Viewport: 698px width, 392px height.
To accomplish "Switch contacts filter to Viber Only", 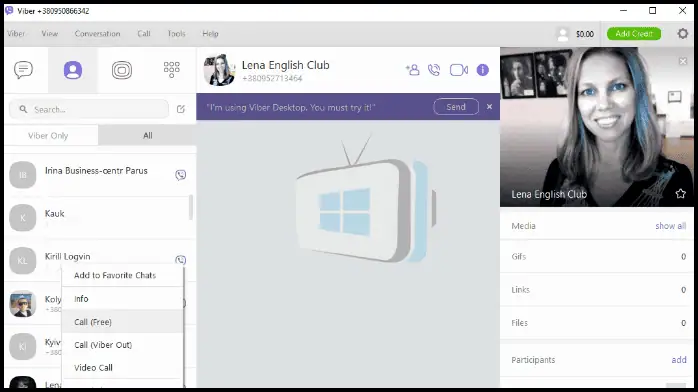I will (x=48, y=136).
